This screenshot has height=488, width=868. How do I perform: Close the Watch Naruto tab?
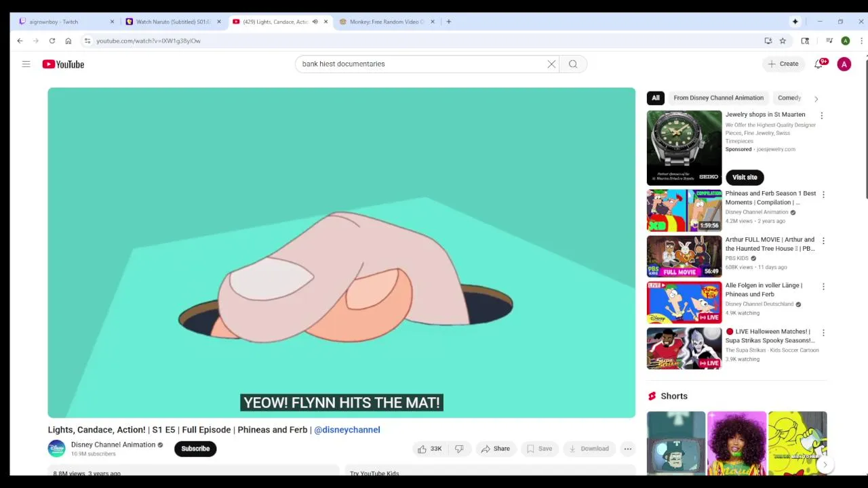coord(218,22)
